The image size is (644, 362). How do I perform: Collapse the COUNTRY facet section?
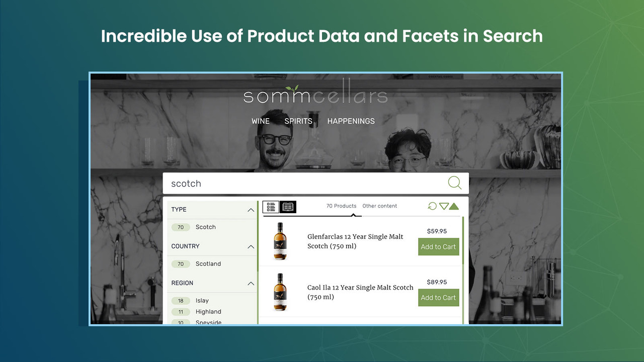pos(251,246)
